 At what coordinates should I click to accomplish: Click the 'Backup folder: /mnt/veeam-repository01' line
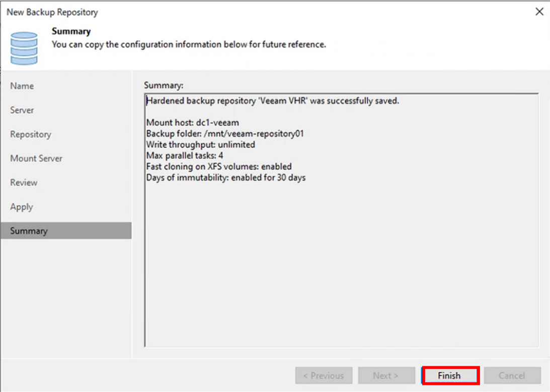[225, 133]
